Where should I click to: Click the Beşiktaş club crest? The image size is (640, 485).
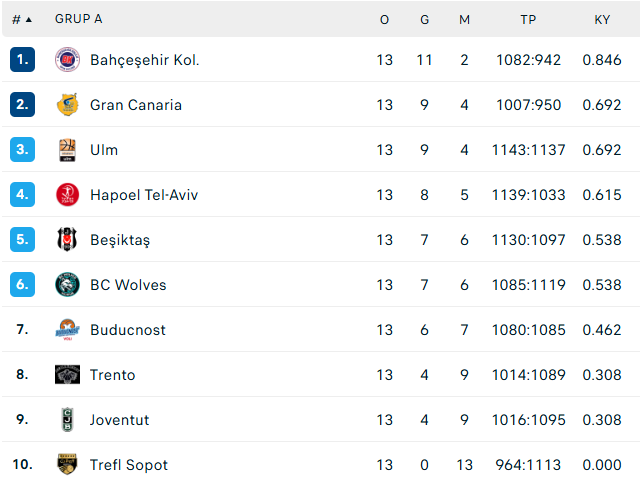67,240
